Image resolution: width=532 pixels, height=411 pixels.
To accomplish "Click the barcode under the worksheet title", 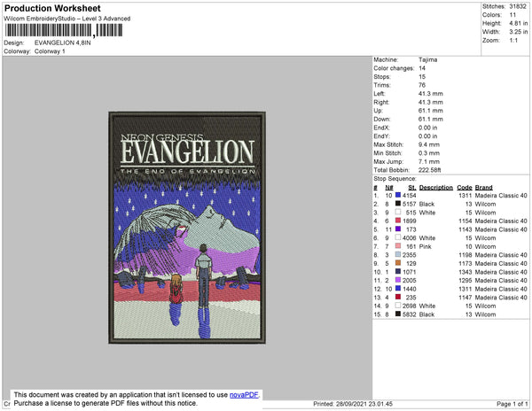I will (x=64, y=30).
